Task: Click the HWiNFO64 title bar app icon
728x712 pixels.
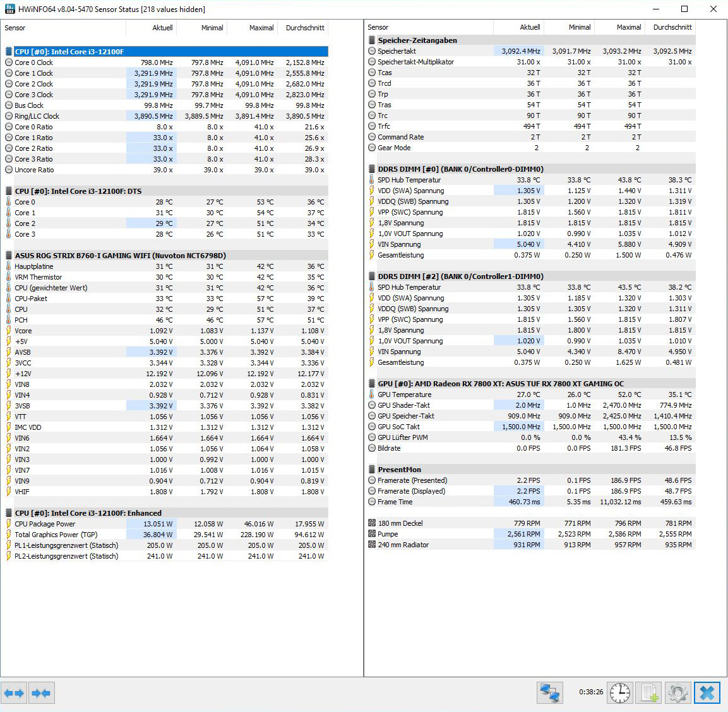Action: click(x=9, y=9)
